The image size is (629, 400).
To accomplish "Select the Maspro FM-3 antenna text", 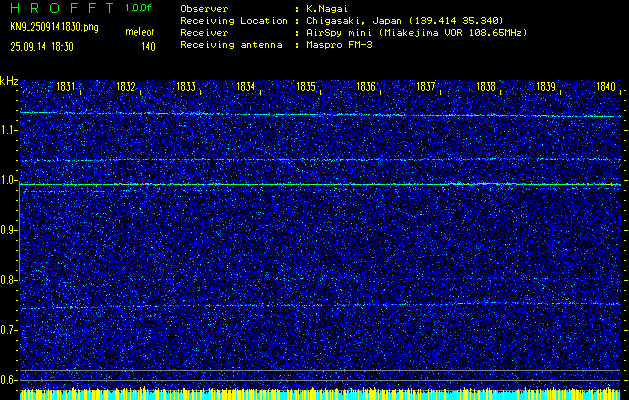I will [x=339, y=45].
